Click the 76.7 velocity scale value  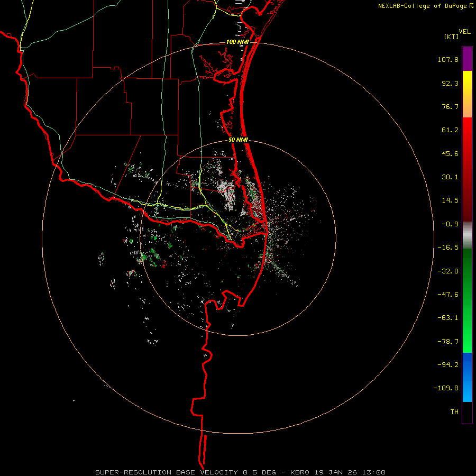tap(450, 106)
